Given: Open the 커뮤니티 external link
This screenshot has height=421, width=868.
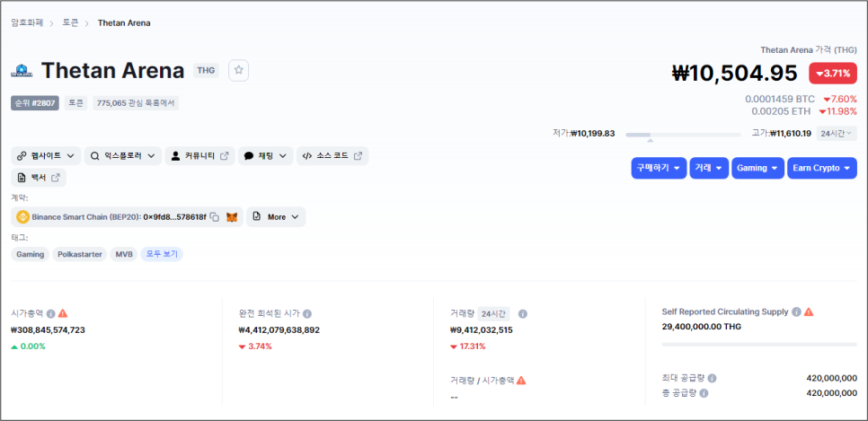Looking at the screenshot, I should (x=201, y=156).
